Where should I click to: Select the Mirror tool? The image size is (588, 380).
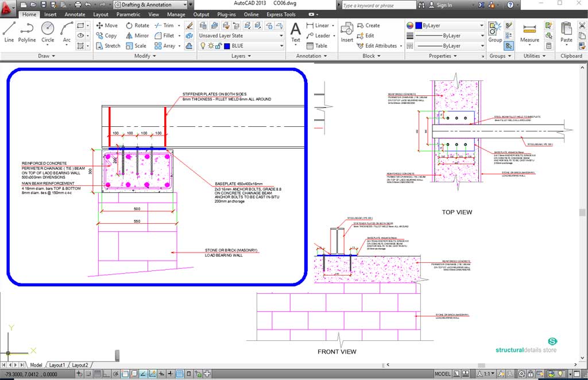tap(137, 36)
